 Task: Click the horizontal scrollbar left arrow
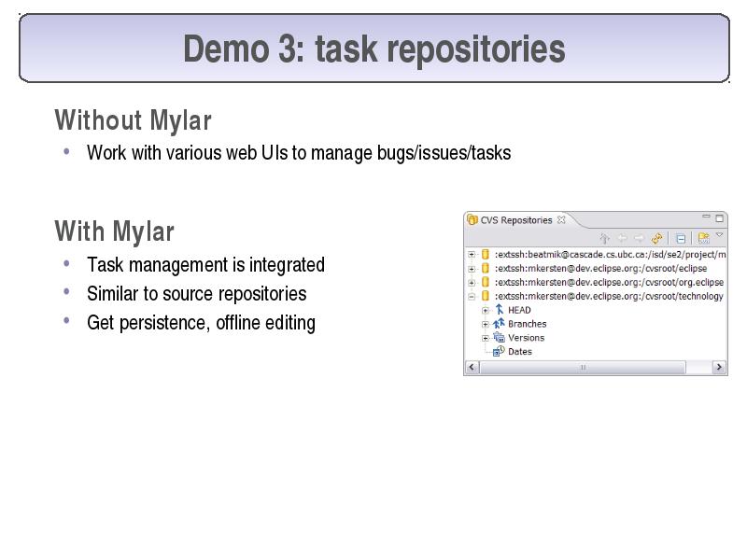pos(472,367)
